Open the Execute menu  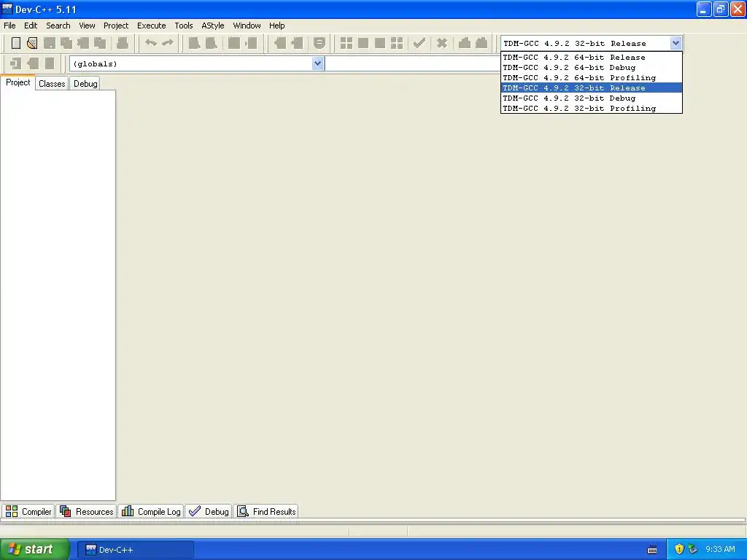152,26
